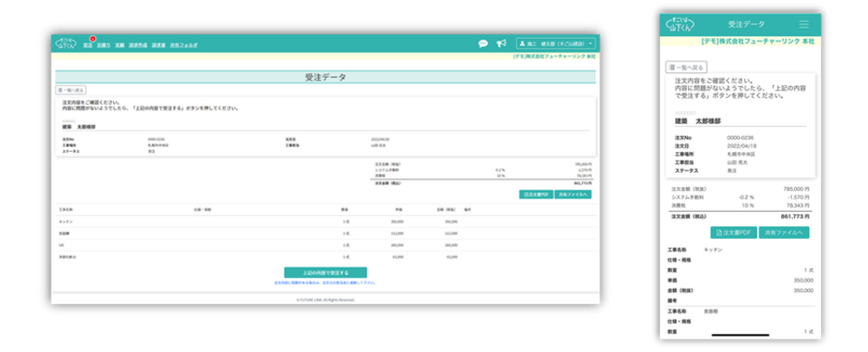Click 350,000 unit price in desktop table
The width and height of the screenshot is (868, 352).
tap(397, 222)
